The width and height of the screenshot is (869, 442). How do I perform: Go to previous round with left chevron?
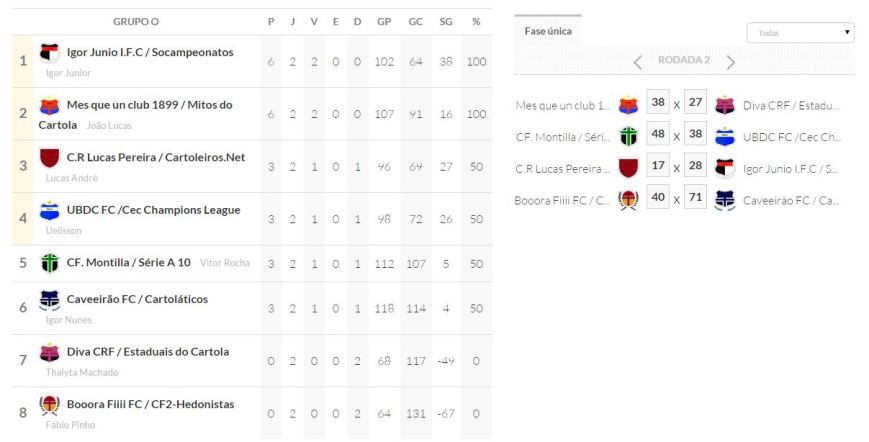click(638, 62)
